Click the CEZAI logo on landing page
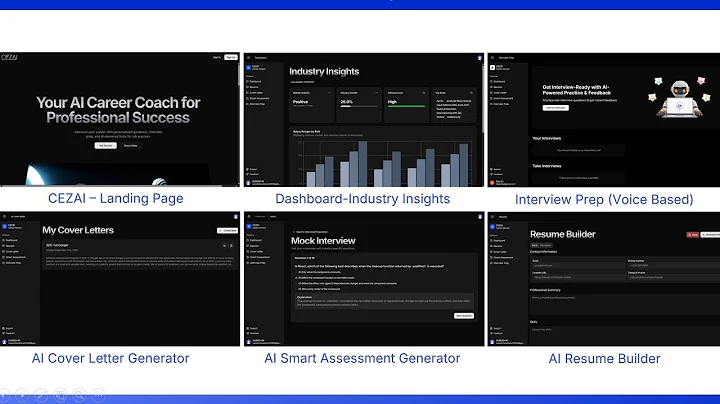 click(x=9, y=57)
